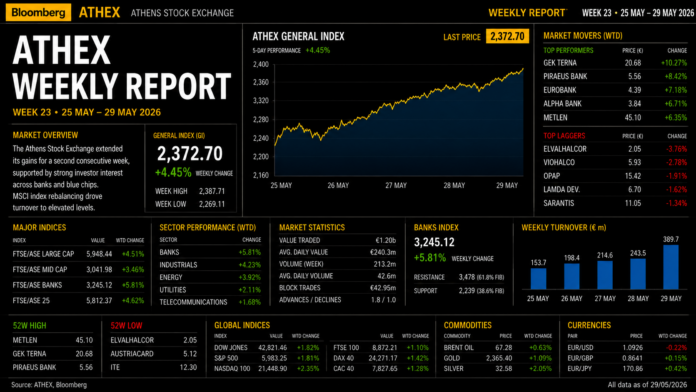Select the PIRAEUS BANK top performer row
Image resolution: width=696 pixels, height=392 pixels.
pyautogui.click(x=615, y=76)
